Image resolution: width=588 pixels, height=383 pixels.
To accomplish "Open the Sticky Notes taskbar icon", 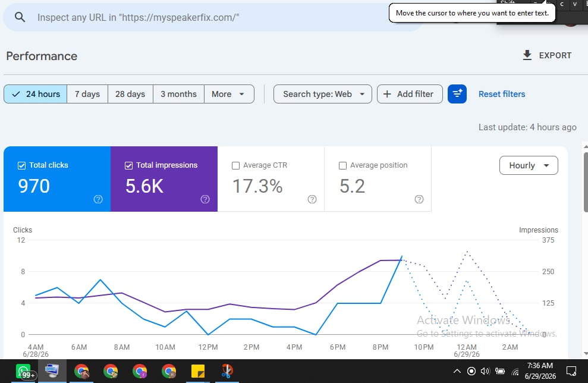I will (x=197, y=371).
